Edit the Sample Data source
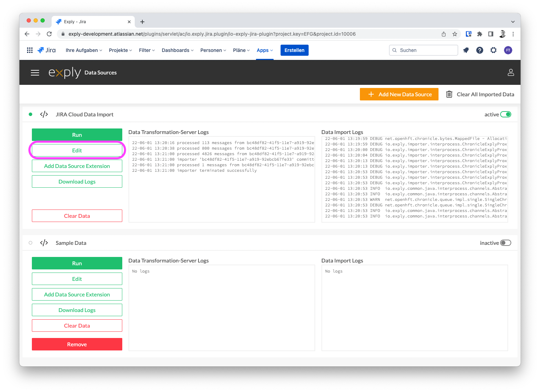 point(77,279)
